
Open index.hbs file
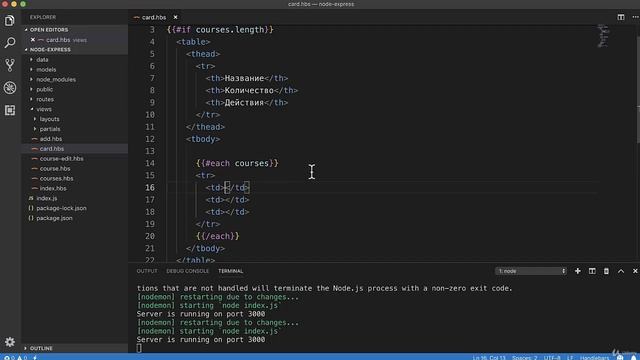(53, 189)
